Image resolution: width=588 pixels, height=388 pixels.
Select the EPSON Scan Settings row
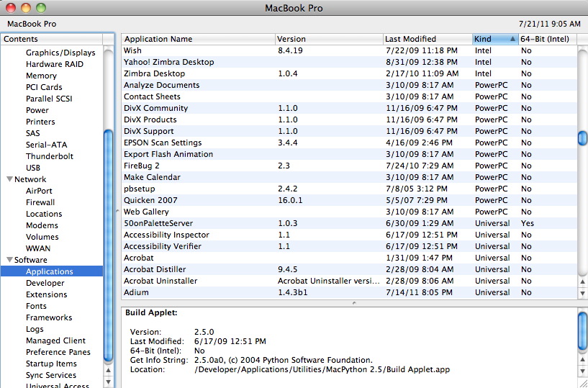point(349,143)
